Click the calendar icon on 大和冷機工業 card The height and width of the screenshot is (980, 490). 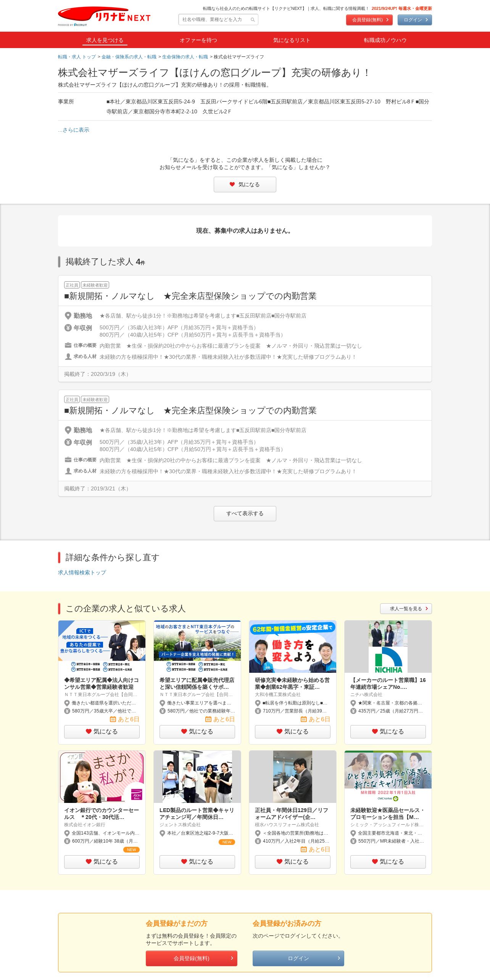coord(304,719)
